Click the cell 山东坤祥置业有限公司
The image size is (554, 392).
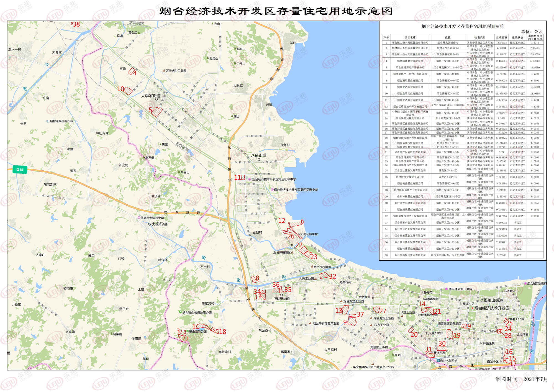[x=410, y=197]
